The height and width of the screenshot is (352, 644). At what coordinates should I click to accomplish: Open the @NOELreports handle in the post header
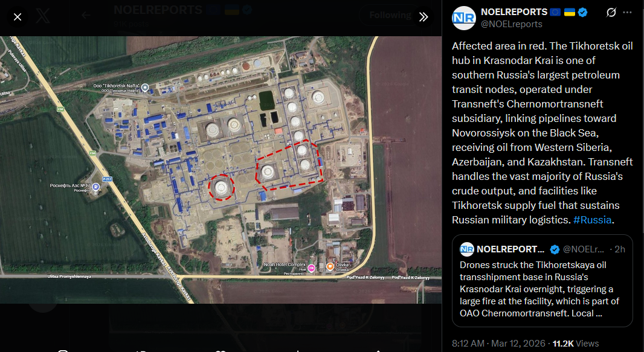click(511, 24)
